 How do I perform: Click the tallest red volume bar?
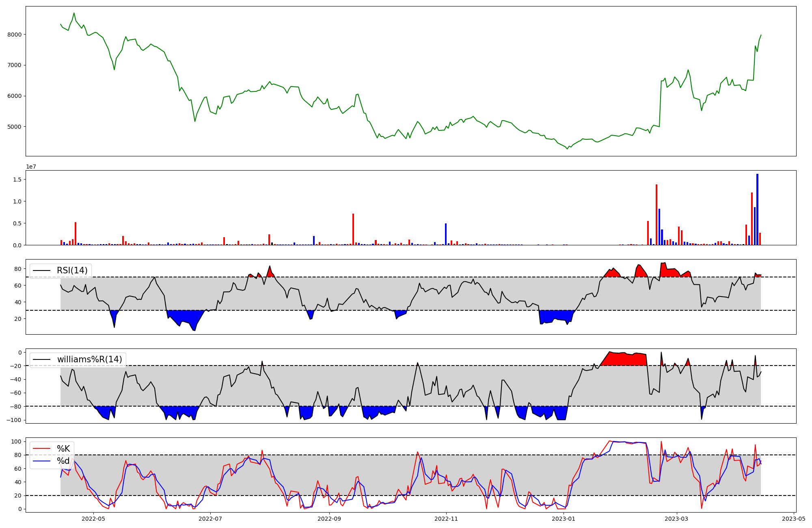(x=657, y=215)
